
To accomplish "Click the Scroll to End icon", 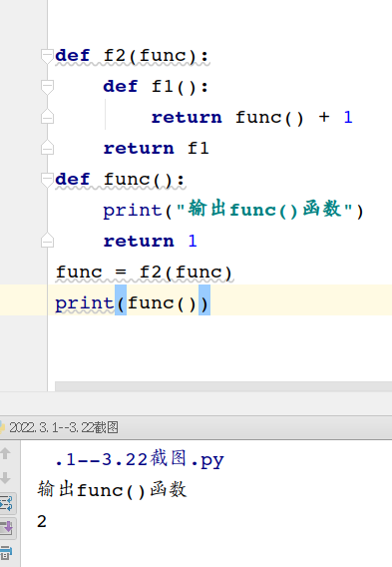I will [7, 528].
